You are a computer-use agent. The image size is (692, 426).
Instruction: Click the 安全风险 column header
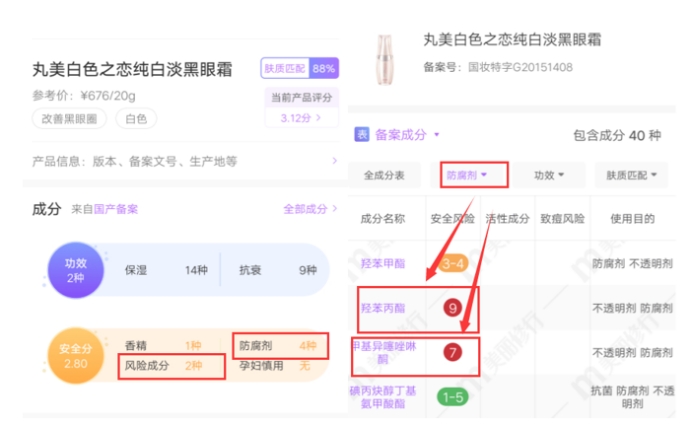[x=453, y=219]
